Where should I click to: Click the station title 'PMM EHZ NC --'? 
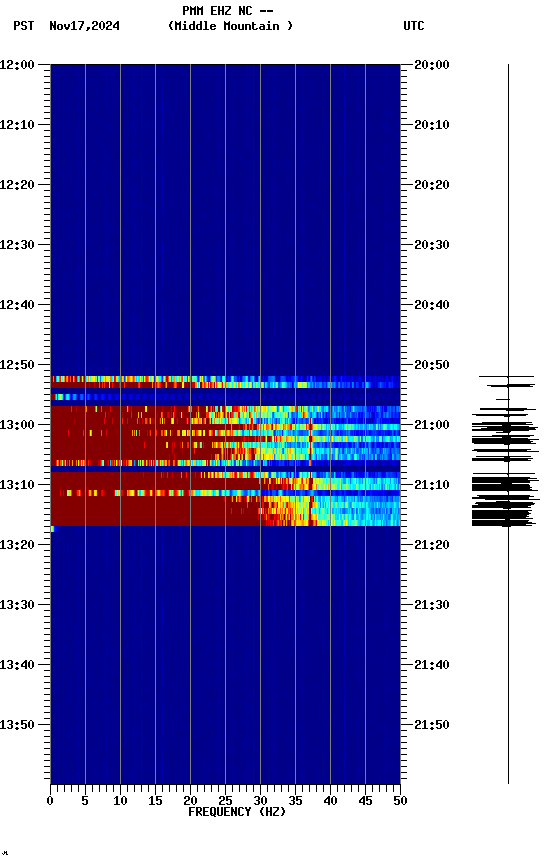pos(228,10)
